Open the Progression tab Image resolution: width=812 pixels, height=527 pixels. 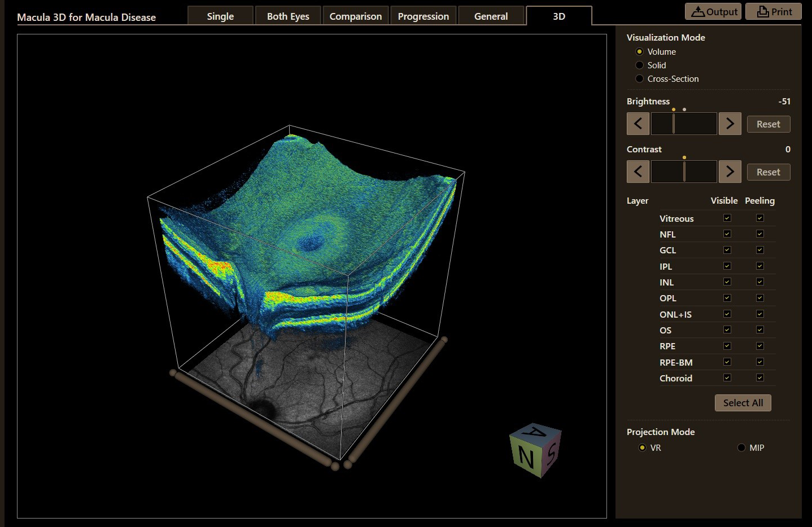[424, 16]
